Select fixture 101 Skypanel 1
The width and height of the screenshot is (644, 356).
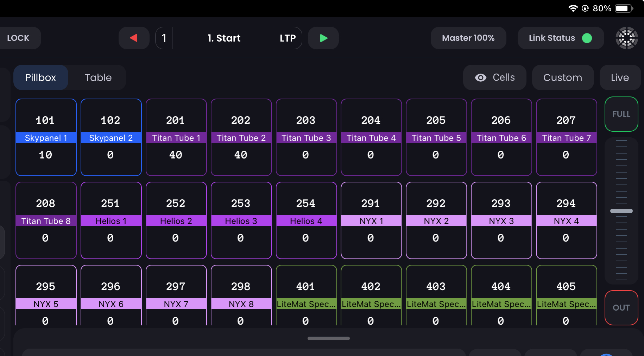[46, 137]
